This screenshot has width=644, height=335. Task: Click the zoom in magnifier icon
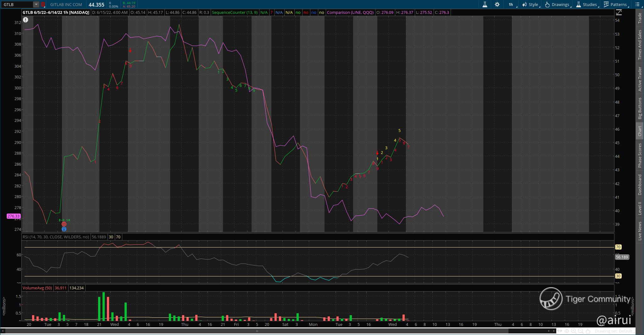pos(574,331)
